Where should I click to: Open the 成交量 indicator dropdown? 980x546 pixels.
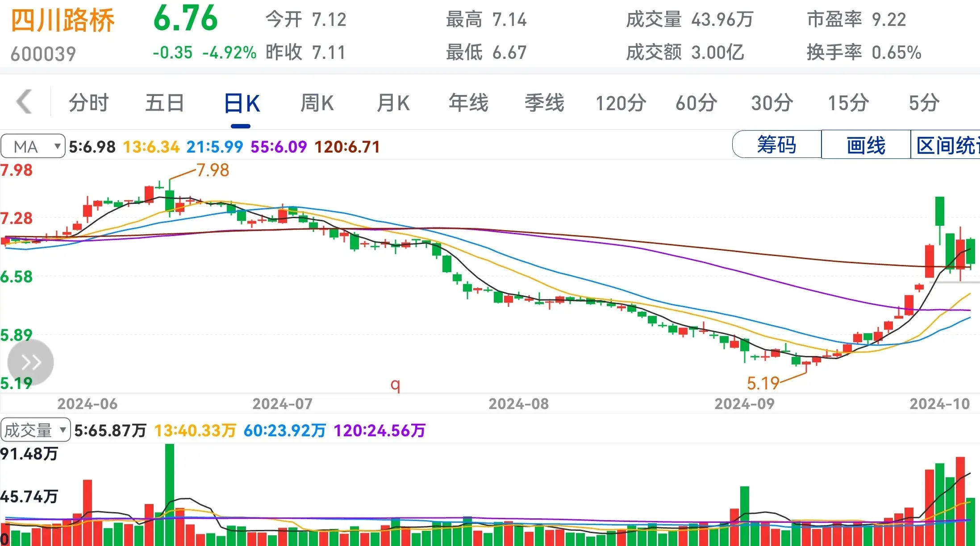[36, 430]
